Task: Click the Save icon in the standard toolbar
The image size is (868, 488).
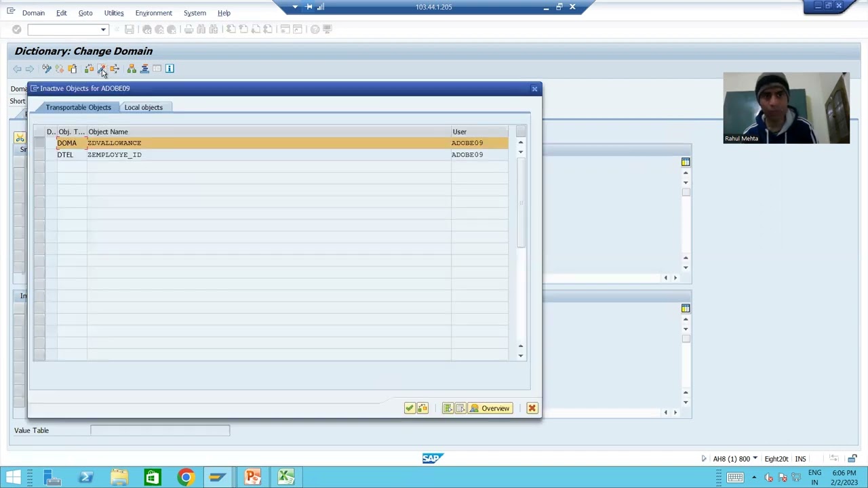Action: [x=129, y=29]
